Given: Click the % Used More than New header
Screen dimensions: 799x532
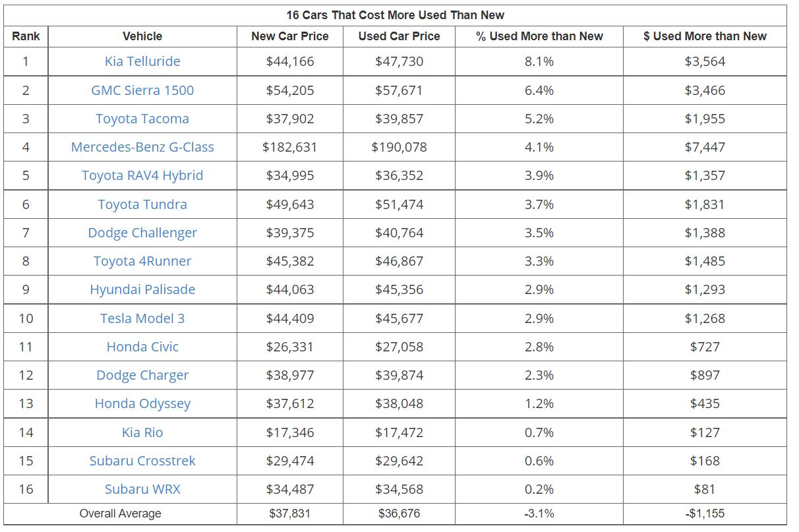Looking at the screenshot, I should pos(539,36).
